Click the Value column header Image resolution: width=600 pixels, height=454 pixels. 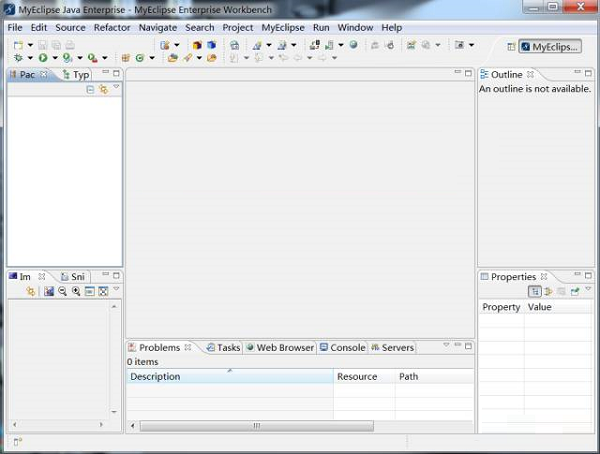559,307
